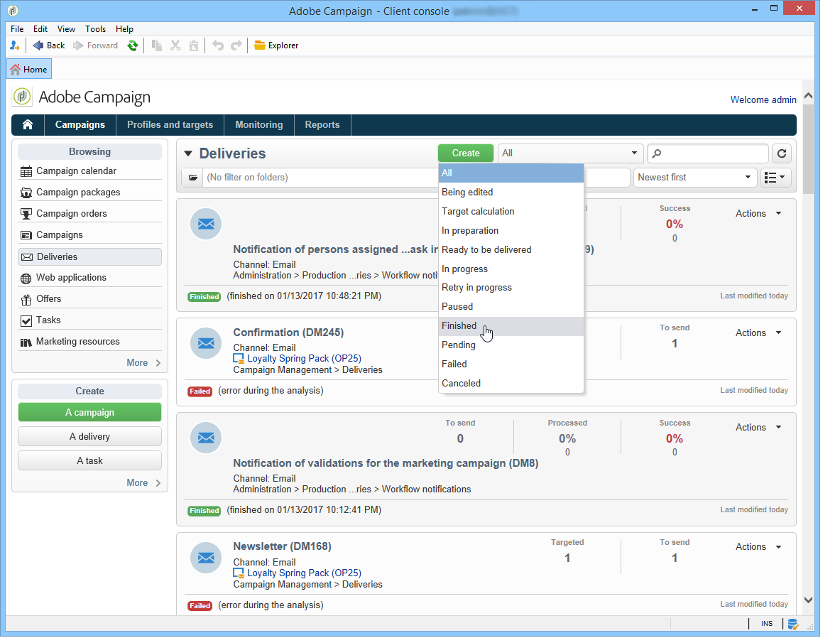Click the envelope icon of Confirmation (DM245)
Image resolution: width=840 pixels, height=638 pixels.
[x=206, y=343]
